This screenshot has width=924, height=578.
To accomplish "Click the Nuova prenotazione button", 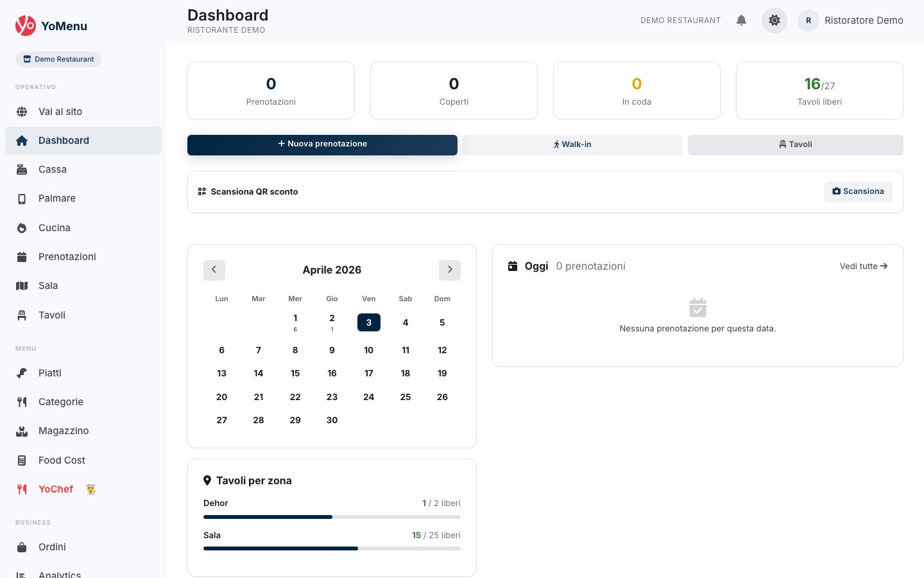I will tap(322, 144).
